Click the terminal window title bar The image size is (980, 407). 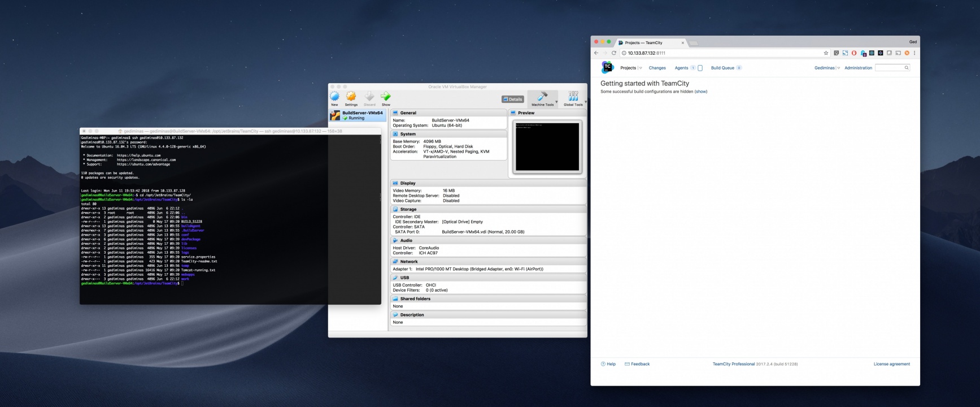pyautogui.click(x=230, y=131)
